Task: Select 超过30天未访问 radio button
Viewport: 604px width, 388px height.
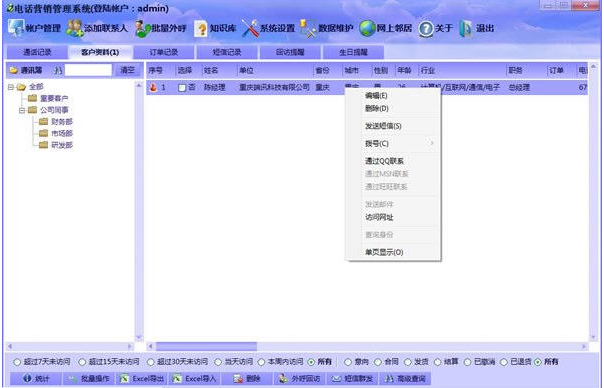Action: coord(151,362)
